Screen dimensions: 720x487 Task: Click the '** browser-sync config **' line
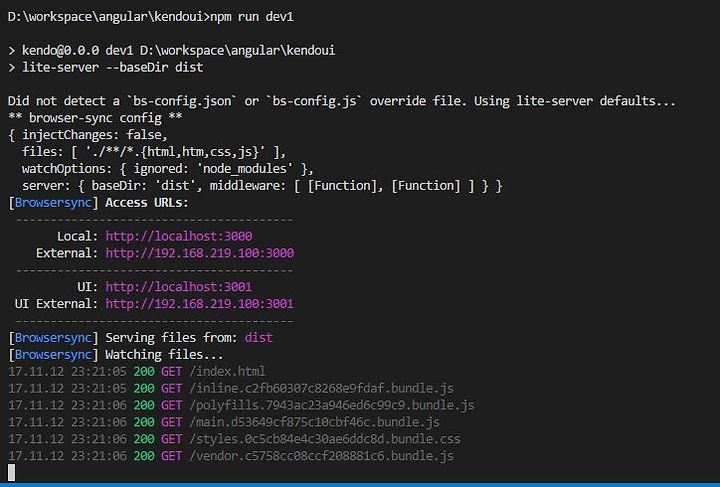95,118
